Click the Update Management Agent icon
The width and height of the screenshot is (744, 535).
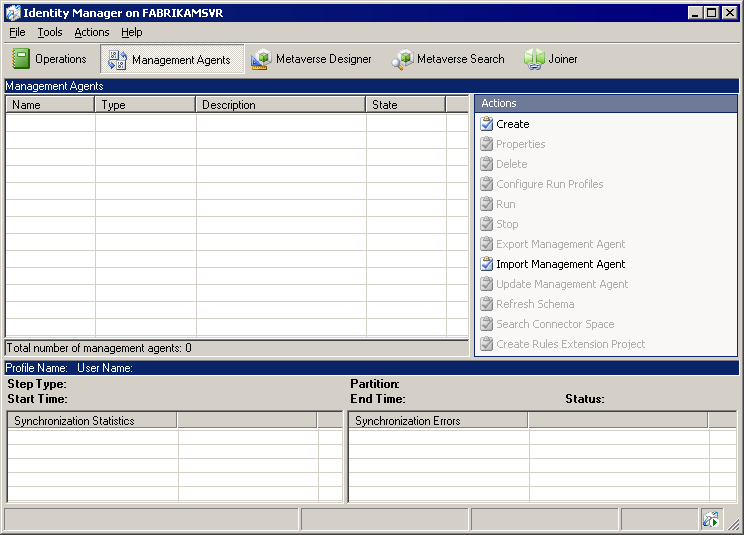click(486, 284)
